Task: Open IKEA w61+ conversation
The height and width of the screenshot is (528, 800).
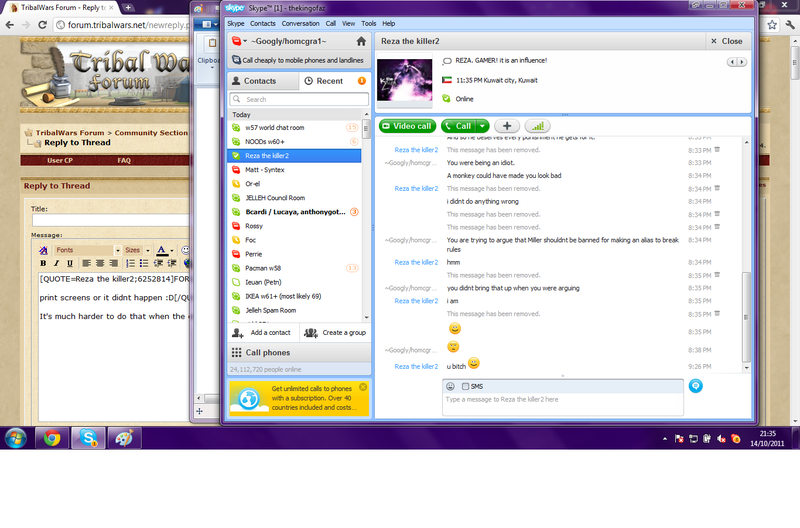Action: click(x=294, y=296)
